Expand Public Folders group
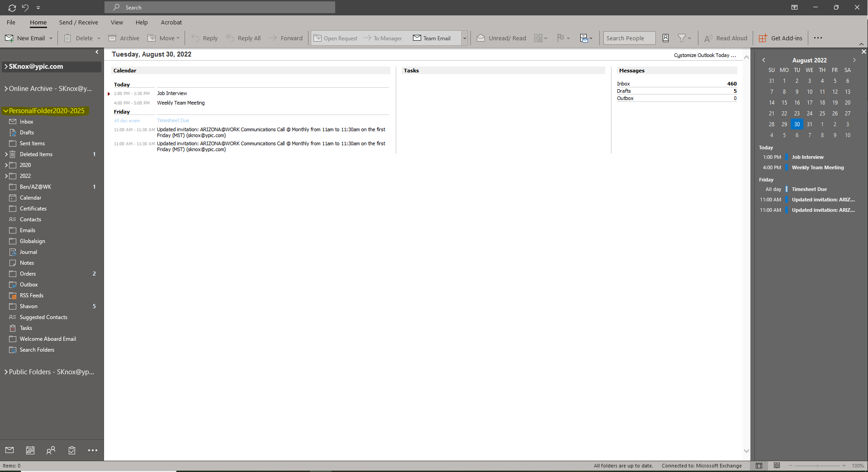 point(6,372)
